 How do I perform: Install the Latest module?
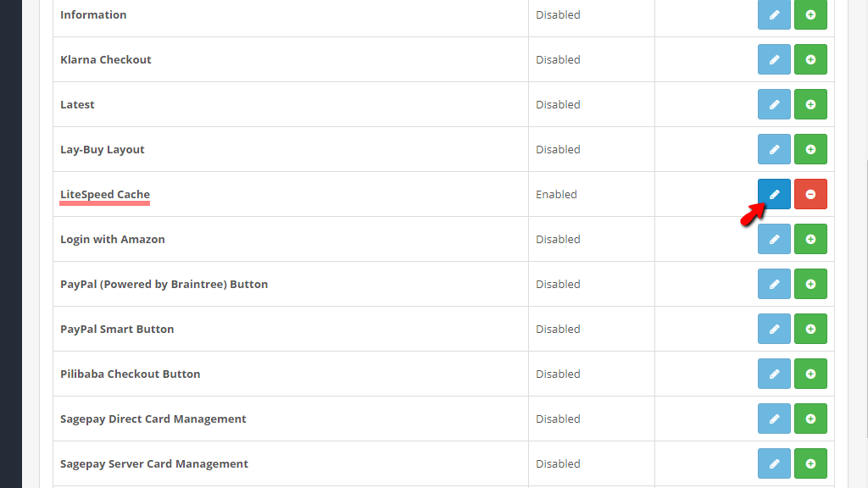click(x=810, y=104)
